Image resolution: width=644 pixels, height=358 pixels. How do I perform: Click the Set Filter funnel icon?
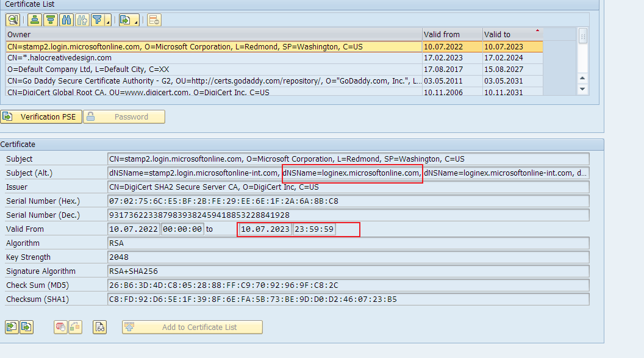click(x=97, y=20)
